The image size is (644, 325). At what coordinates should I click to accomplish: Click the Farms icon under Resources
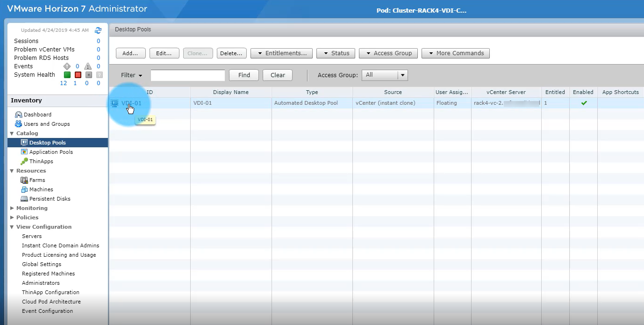pyautogui.click(x=24, y=180)
